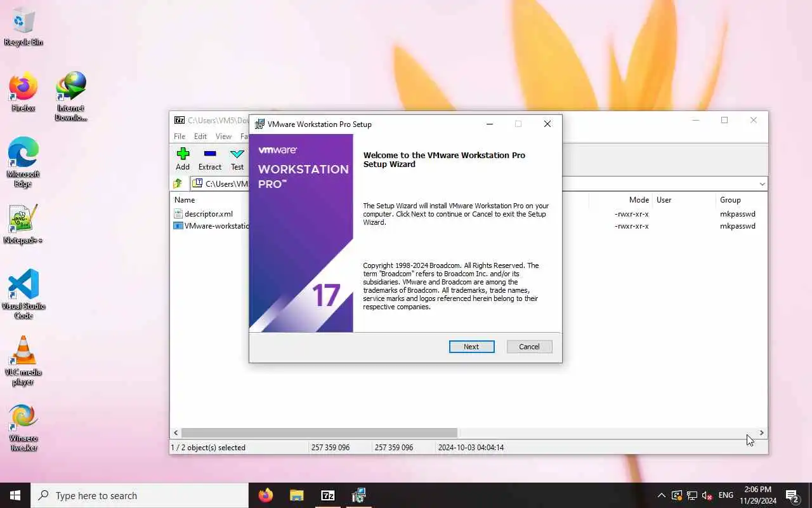Close the VMware Workstation Pro Setup window
This screenshot has height=508, width=812.
click(x=547, y=124)
